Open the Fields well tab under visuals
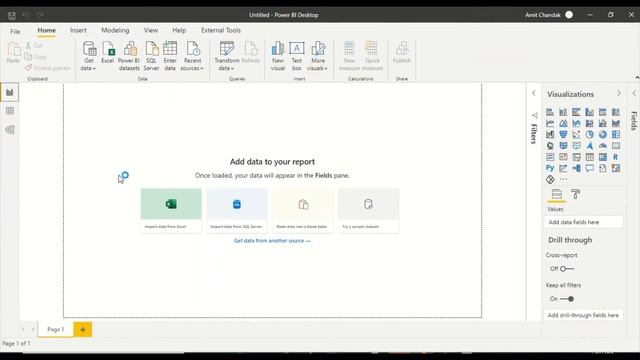640x360 pixels. pyautogui.click(x=557, y=194)
